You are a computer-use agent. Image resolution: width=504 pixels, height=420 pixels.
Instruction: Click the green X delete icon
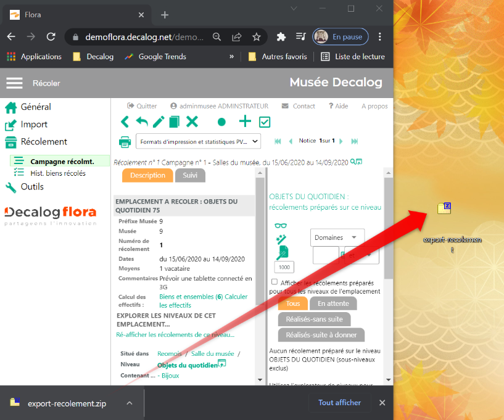click(x=192, y=121)
